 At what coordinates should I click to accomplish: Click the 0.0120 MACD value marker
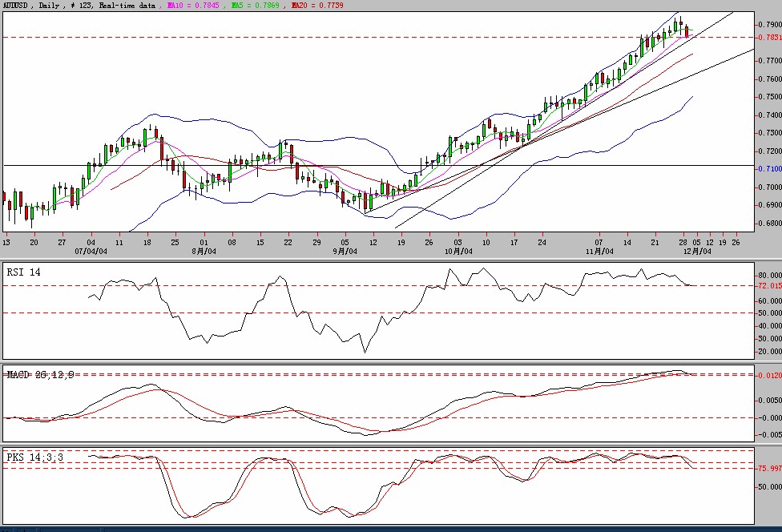click(769, 375)
